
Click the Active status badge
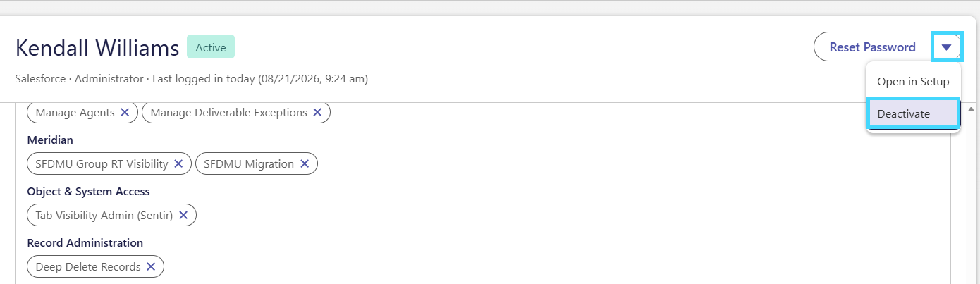[211, 47]
